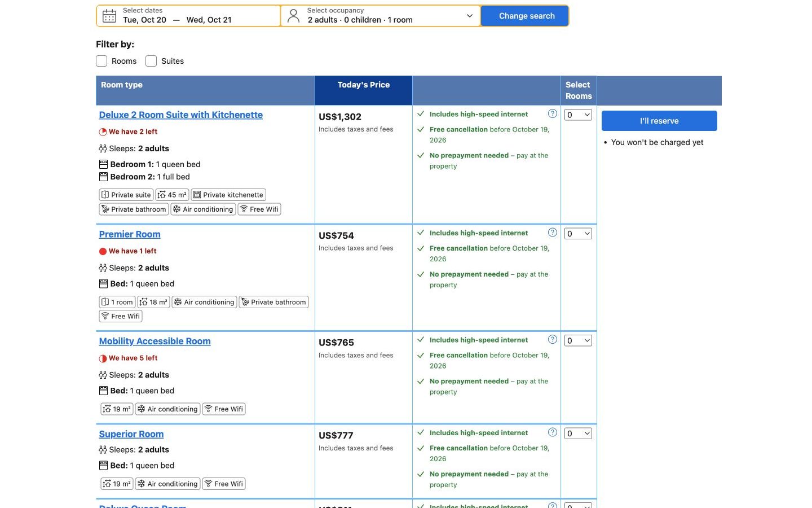Click the Today's Price column header
Image resolution: width=812 pixels, height=508 pixels.
tap(364, 90)
